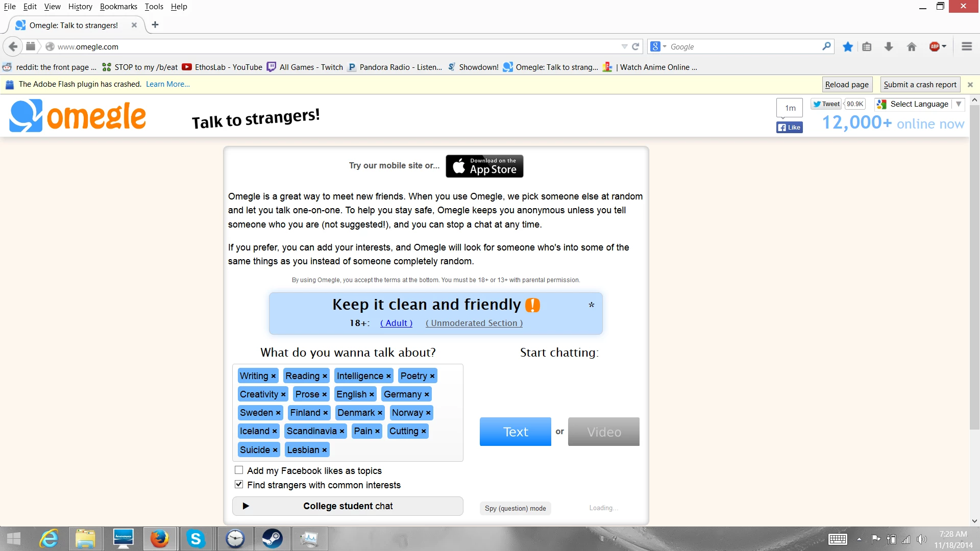Screen dimensions: 980x551
Task: Open the Firefox hamburger menu
Action: [967, 46]
